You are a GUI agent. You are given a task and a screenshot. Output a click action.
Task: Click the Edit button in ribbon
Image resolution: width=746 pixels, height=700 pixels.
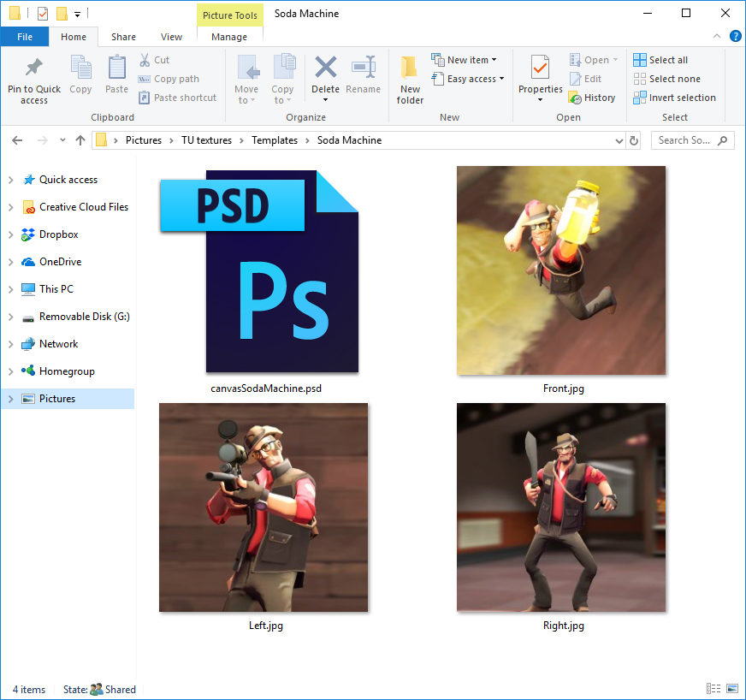(585, 79)
